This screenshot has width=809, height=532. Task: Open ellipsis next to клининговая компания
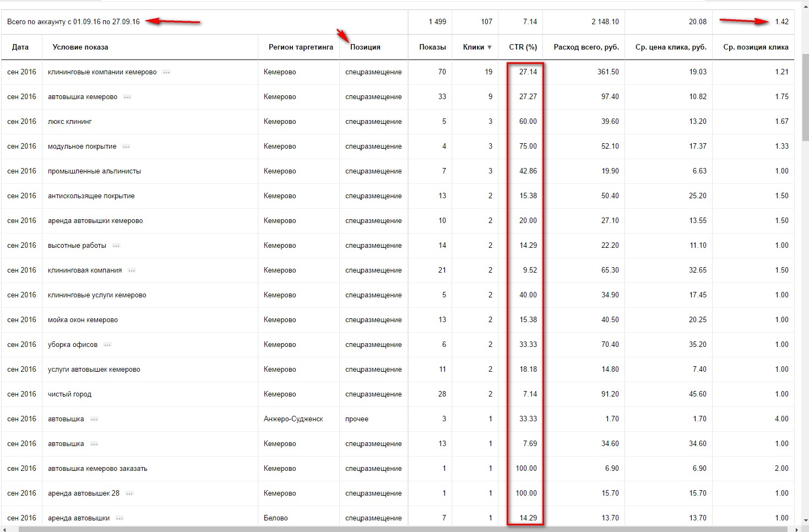[x=132, y=271]
